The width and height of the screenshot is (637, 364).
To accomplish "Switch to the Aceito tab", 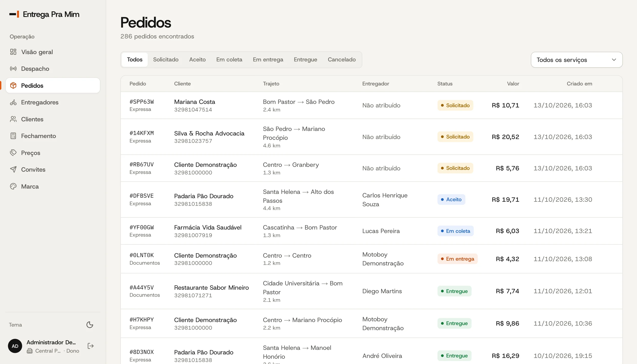I will pos(197,60).
